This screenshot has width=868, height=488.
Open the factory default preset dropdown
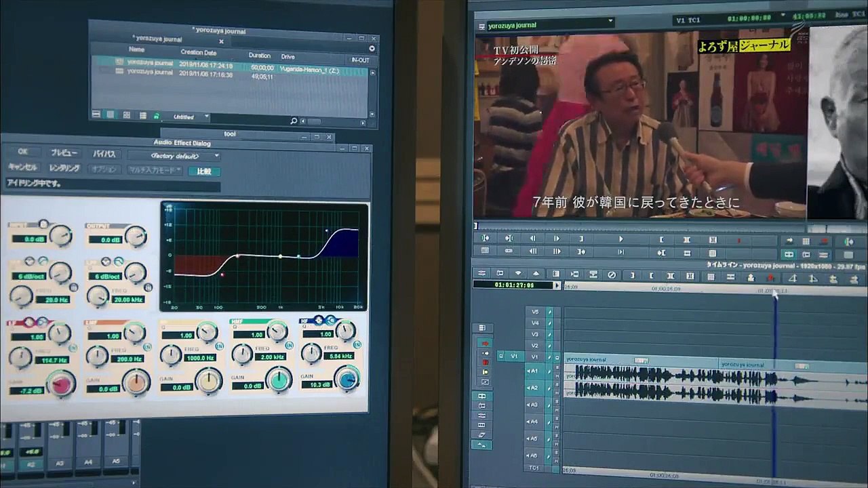click(x=175, y=155)
